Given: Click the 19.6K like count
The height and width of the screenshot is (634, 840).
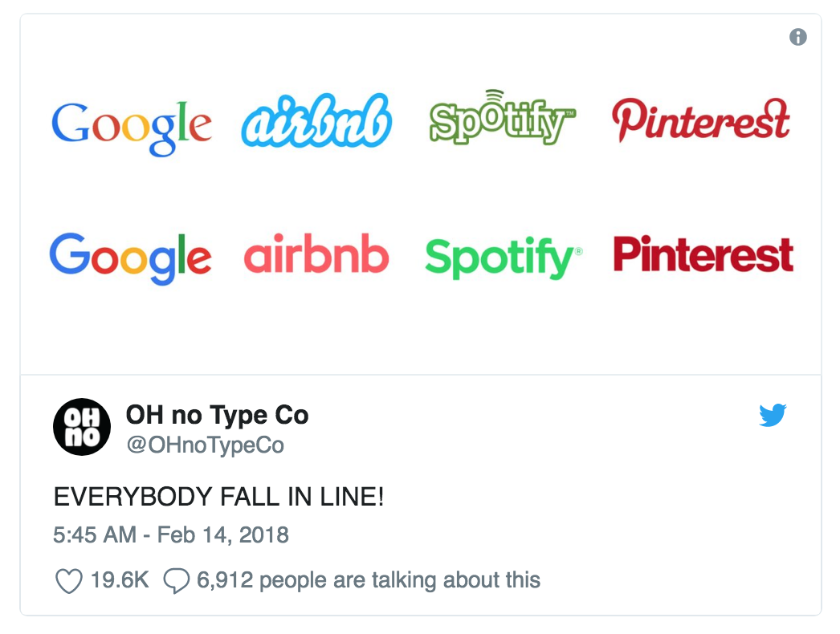Looking at the screenshot, I should pos(118,579).
